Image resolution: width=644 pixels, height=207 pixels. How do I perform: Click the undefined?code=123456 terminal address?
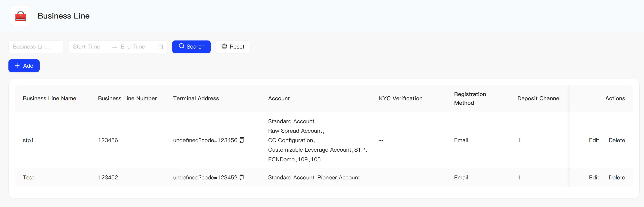(x=205, y=140)
